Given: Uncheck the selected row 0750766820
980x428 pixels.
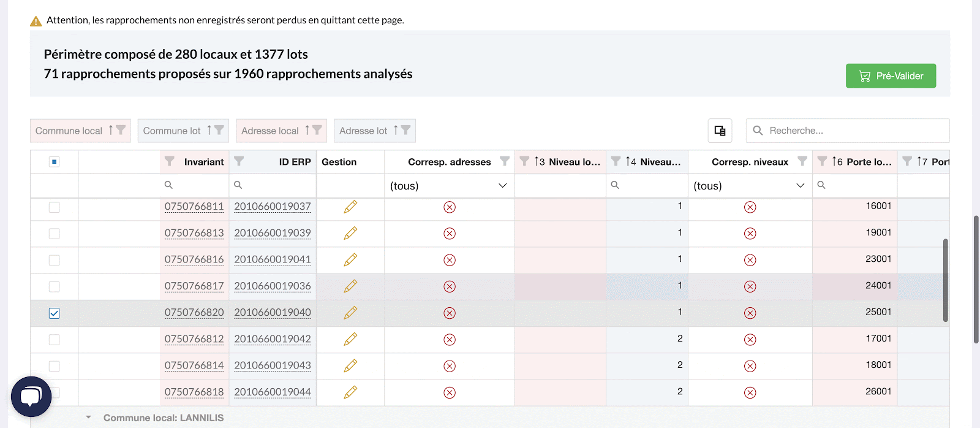Looking at the screenshot, I should 55,313.
